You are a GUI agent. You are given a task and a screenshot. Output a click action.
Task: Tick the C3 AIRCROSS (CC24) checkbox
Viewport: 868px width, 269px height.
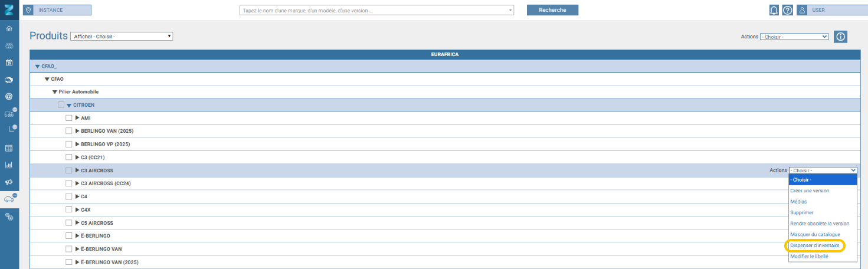pyautogui.click(x=69, y=183)
